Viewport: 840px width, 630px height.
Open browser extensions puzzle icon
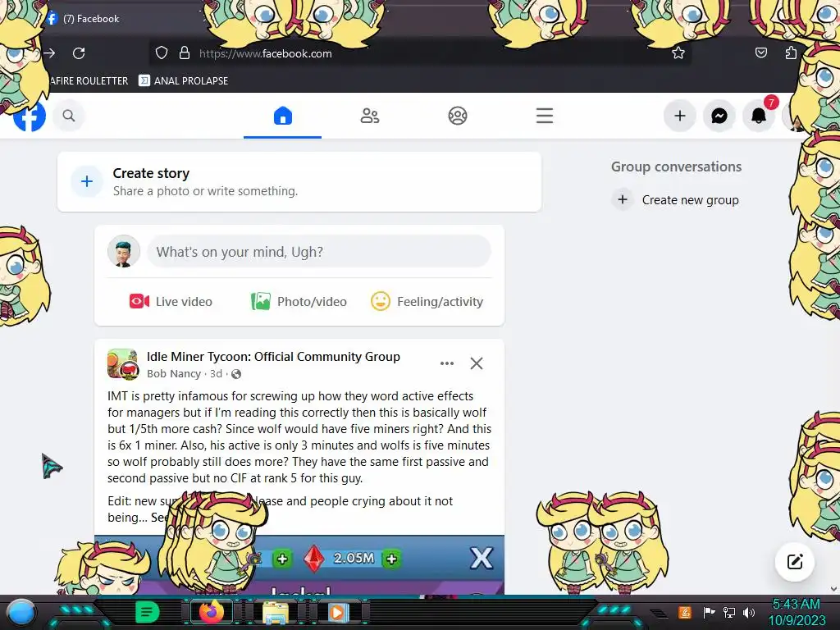(791, 52)
